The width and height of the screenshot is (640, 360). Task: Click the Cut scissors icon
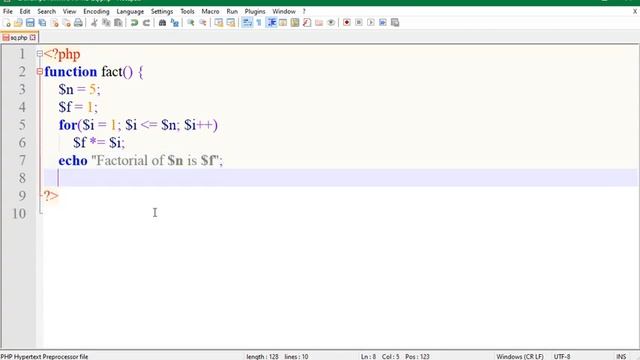(x=94, y=23)
